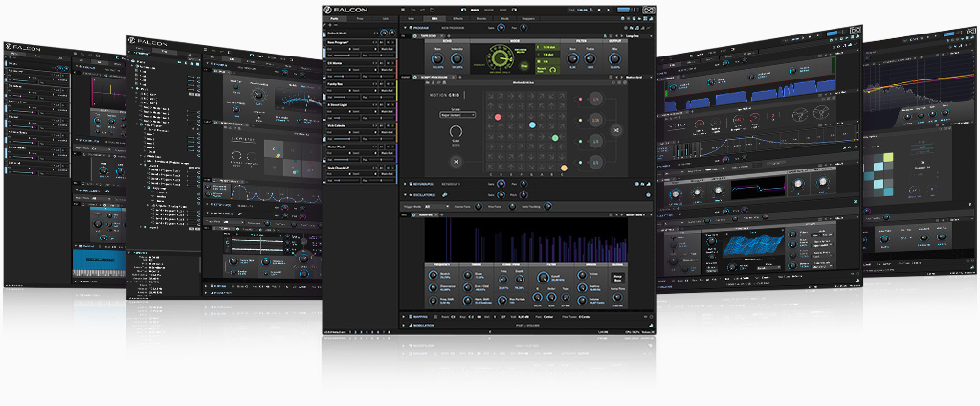Viewport: 980px width, 406px height.
Task: Switch to the Mods tab
Action: 504,19
